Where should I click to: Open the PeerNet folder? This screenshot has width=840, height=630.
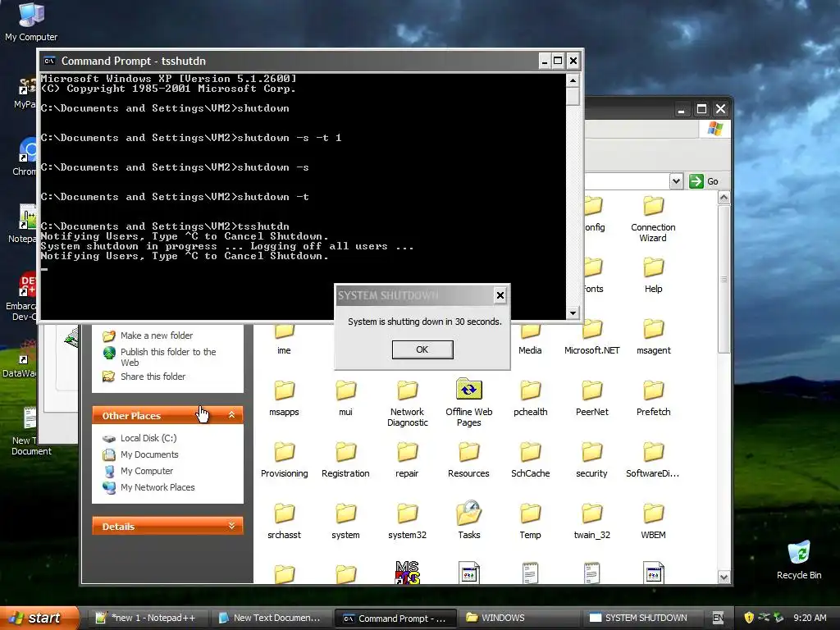(x=592, y=398)
